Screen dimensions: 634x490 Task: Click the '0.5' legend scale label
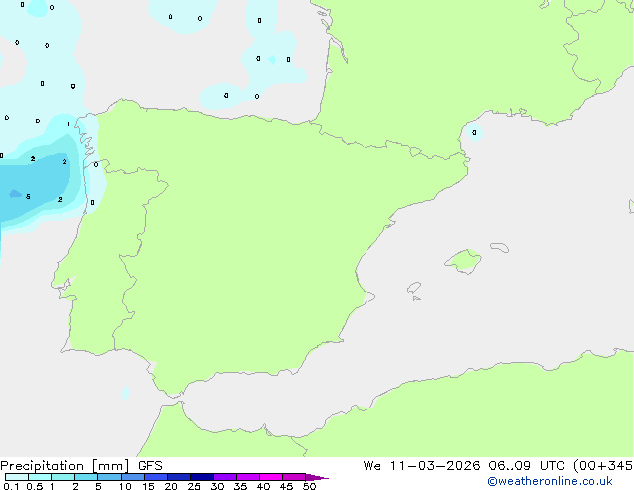click(35, 486)
